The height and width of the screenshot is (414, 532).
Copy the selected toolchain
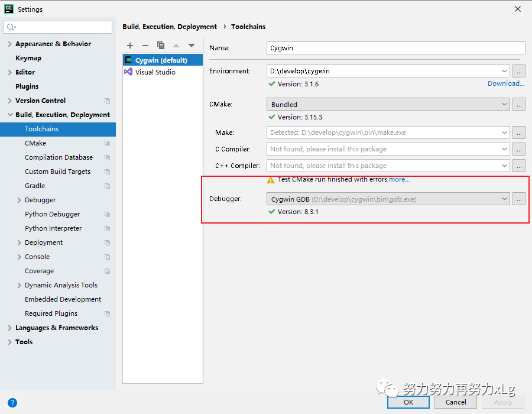click(x=161, y=46)
